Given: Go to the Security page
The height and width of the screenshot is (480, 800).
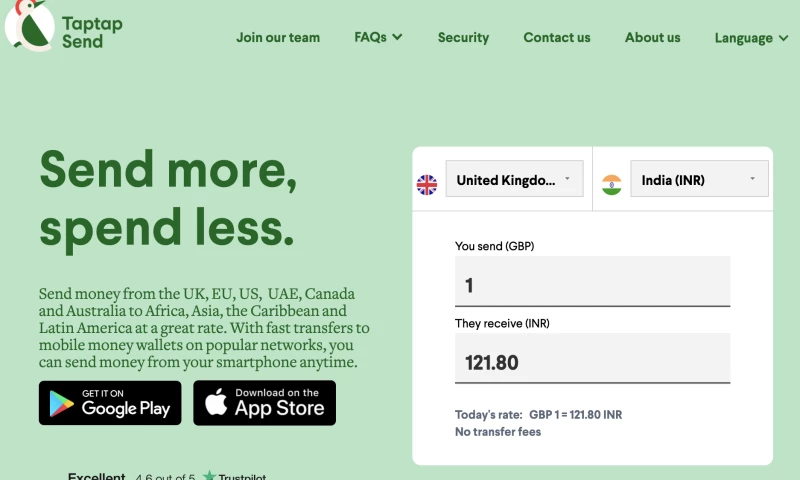Looking at the screenshot, I should [x=463, y=38].
